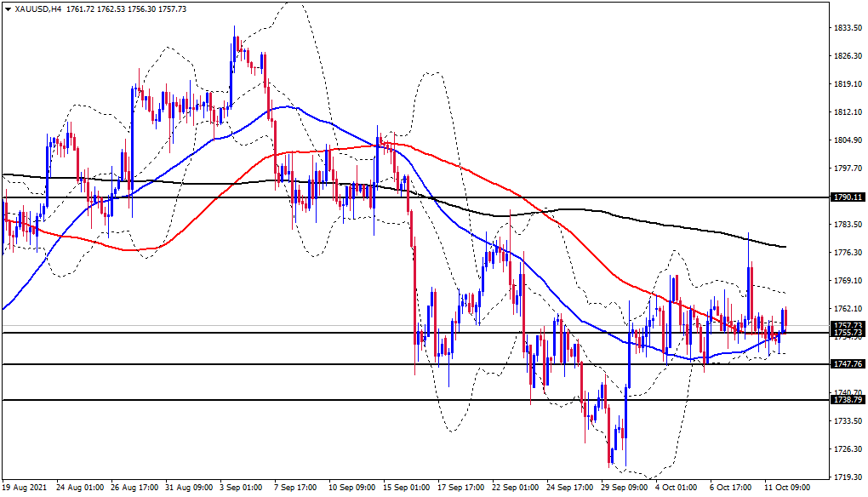Click the 1762.10 price scale label
The image size is (868, 497).
point(848,308)
